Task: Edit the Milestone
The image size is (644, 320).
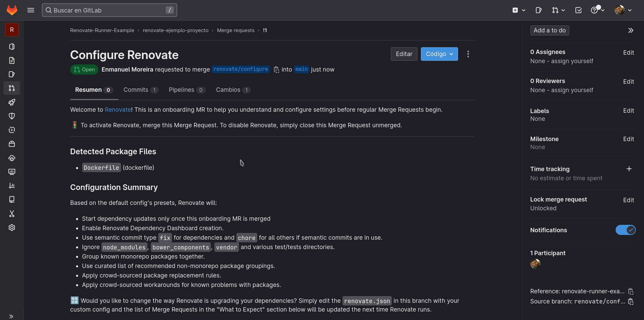Action: (x=628, y=139)
